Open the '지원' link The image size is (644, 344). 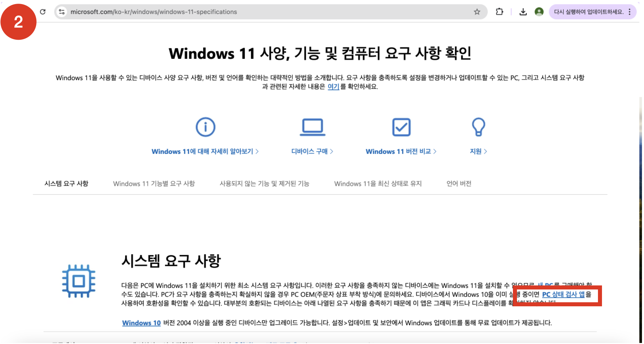[x=478, y=151]
